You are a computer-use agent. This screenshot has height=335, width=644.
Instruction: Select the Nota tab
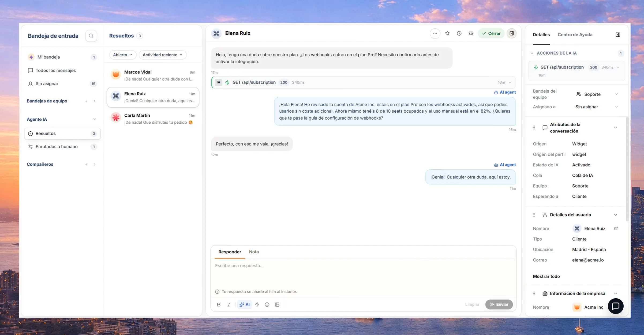pos(254,252)
